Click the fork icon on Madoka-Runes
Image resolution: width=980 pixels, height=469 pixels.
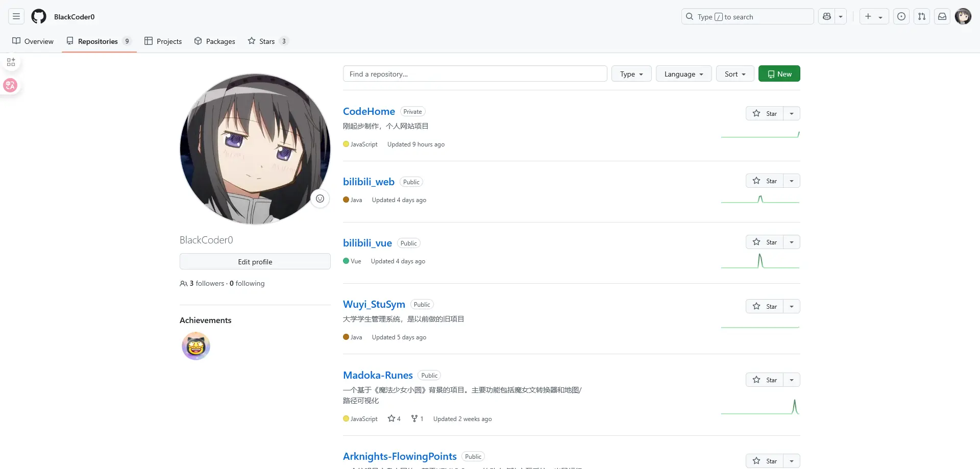point(413,418)
